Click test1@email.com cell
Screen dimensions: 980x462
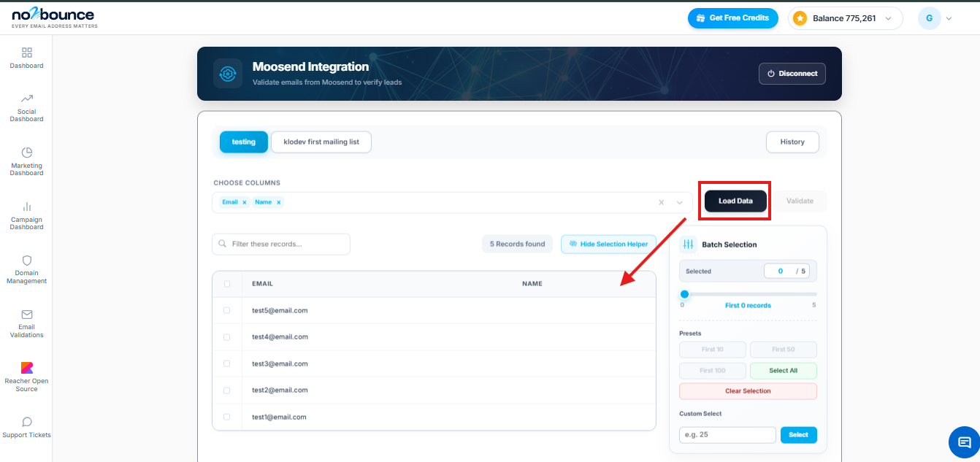(280, 417)
